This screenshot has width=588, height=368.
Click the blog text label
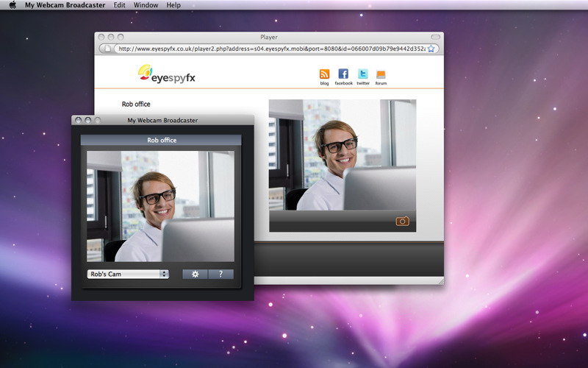(324, 83)
